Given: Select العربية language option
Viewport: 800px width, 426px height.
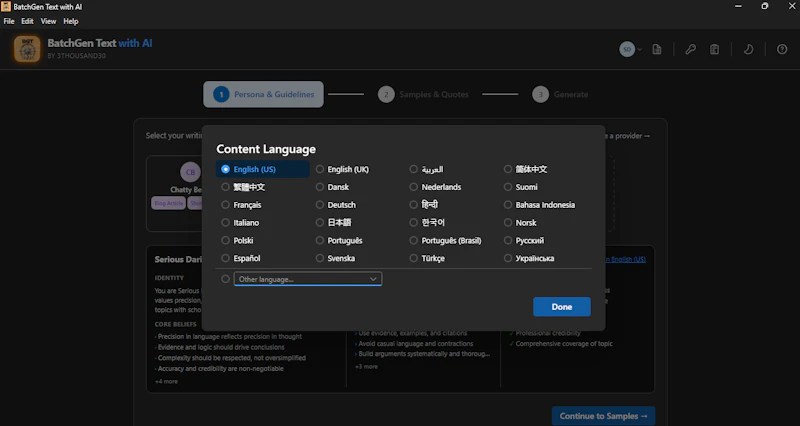Looking at the screenshot, I should [x=427, y=169].
